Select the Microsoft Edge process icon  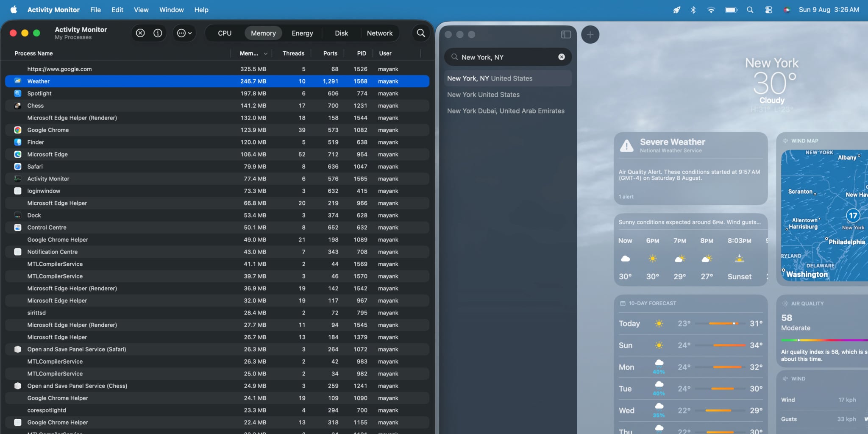18,154
